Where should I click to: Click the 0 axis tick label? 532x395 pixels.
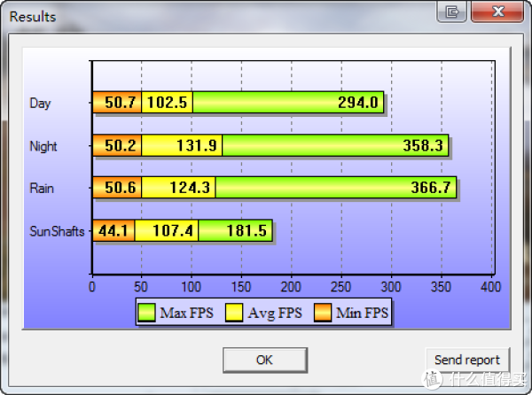[92, 287]
